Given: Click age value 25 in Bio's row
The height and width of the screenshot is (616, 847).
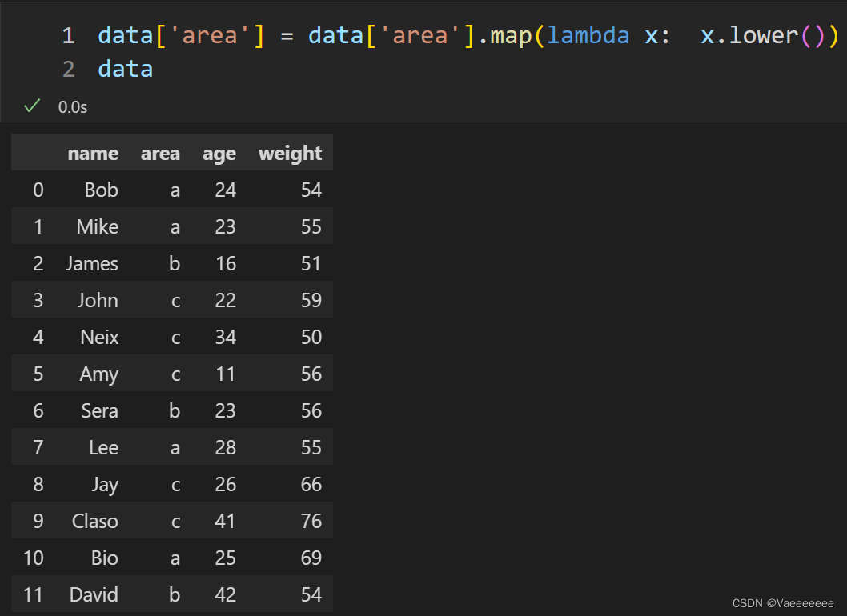Looking at the screenshot, I should pos(225,558).
